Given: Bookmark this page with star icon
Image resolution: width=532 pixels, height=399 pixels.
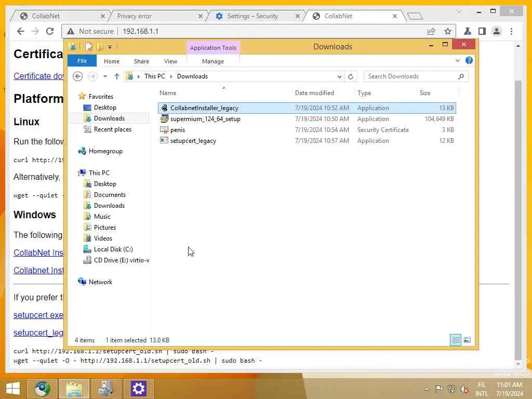Looking at the screenshot, I should pyautogui.click(x=448, y=32).
